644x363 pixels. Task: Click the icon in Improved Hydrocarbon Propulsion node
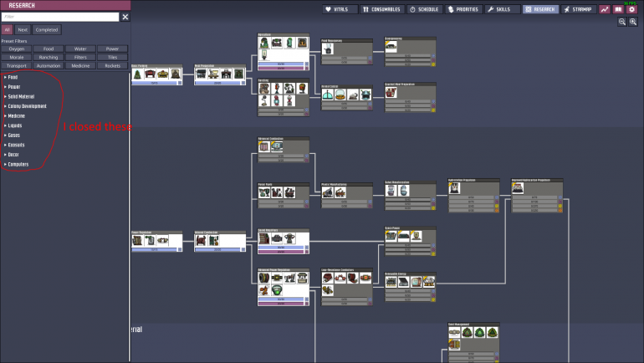[x=518, y=188]
